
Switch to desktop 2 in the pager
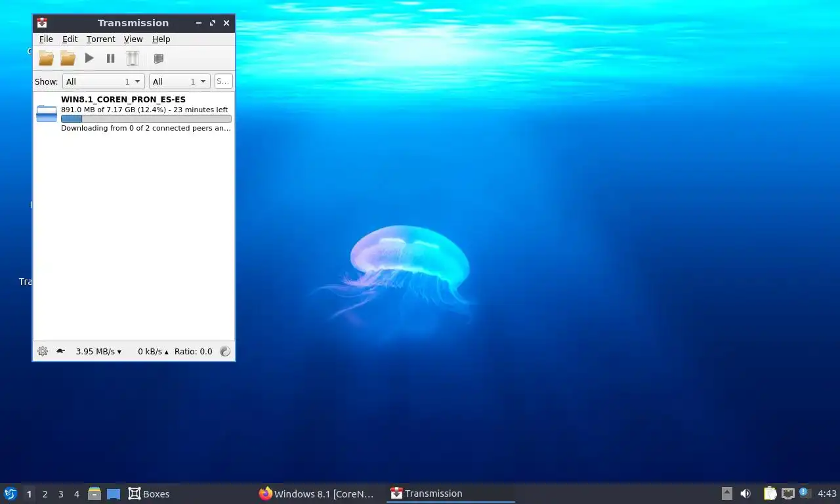pos(45,493)
